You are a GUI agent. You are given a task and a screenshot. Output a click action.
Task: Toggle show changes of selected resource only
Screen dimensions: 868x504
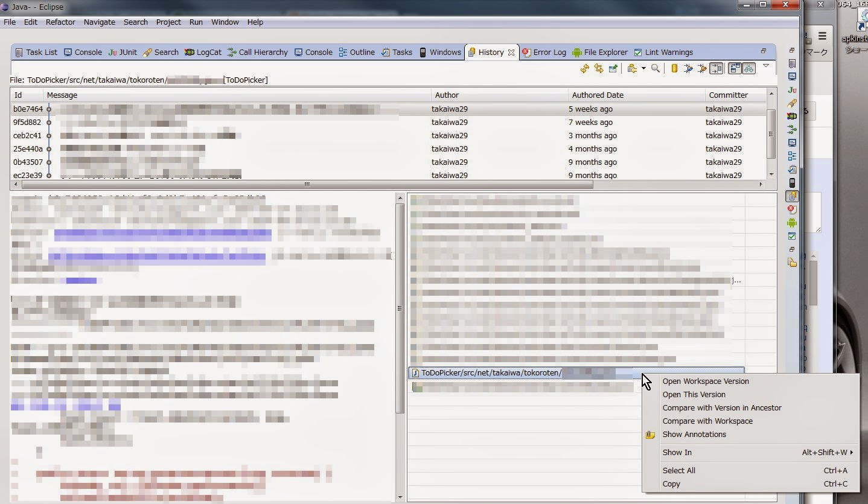click(716, 69)
